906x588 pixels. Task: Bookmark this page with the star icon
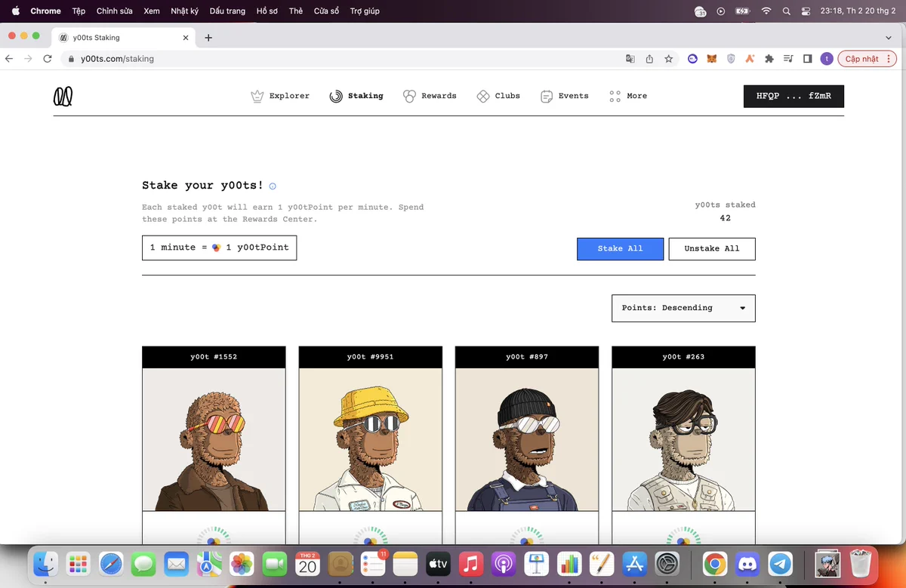(669, 59)
